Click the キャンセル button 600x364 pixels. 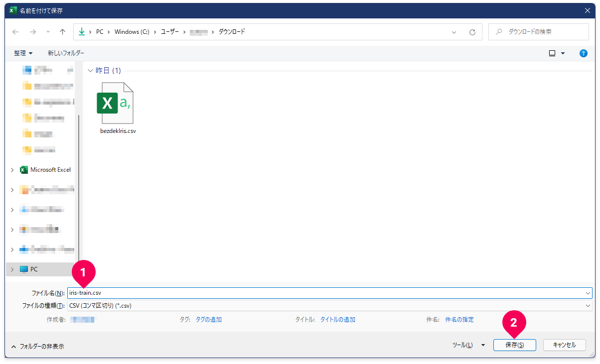point(564,345)
